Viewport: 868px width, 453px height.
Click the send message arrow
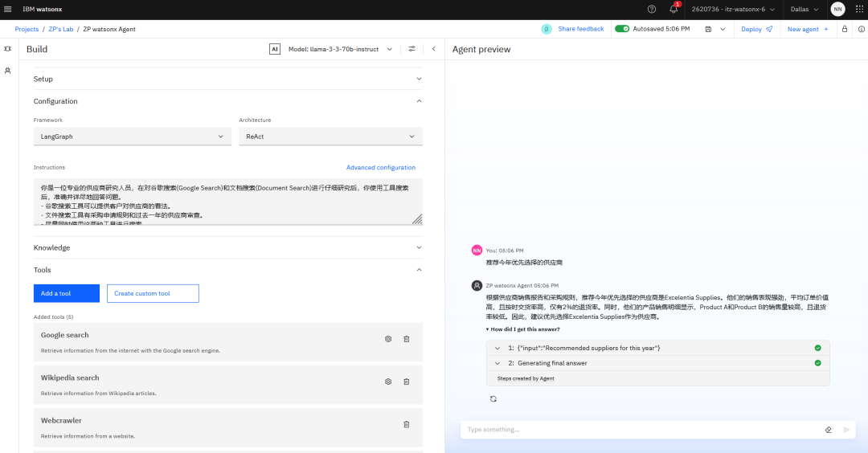pos(846,430)
